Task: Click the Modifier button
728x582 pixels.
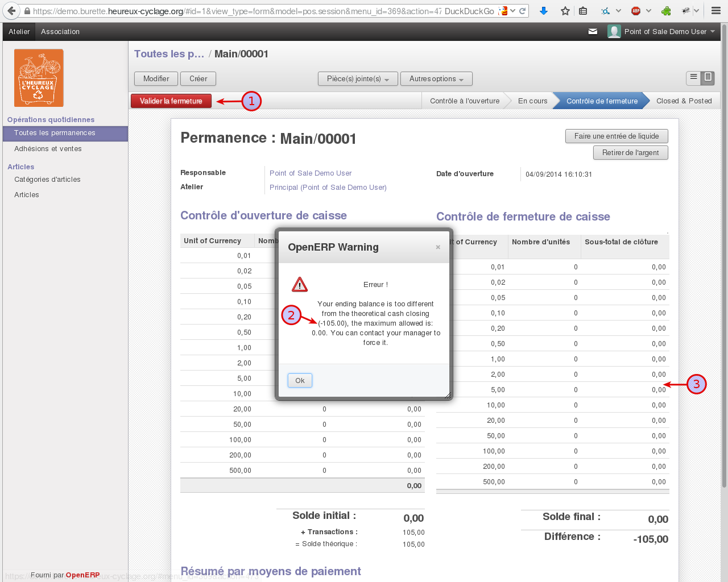Action: pyautogui.click(x=156, y=79)
